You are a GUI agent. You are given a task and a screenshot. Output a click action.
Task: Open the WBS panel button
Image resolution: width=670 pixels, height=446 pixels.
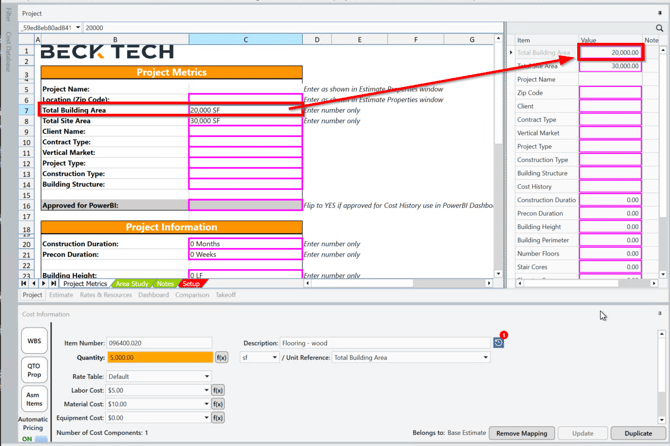[34, 341]
